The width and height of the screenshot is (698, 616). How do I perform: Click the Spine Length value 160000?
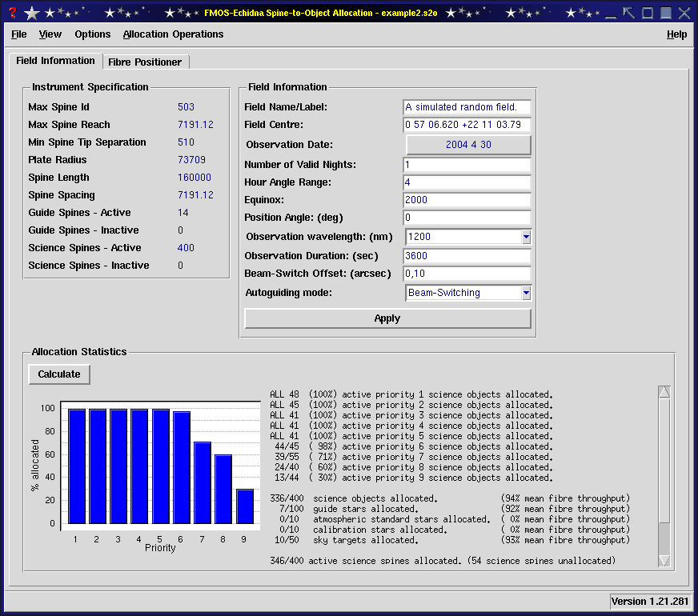(194, 178)
